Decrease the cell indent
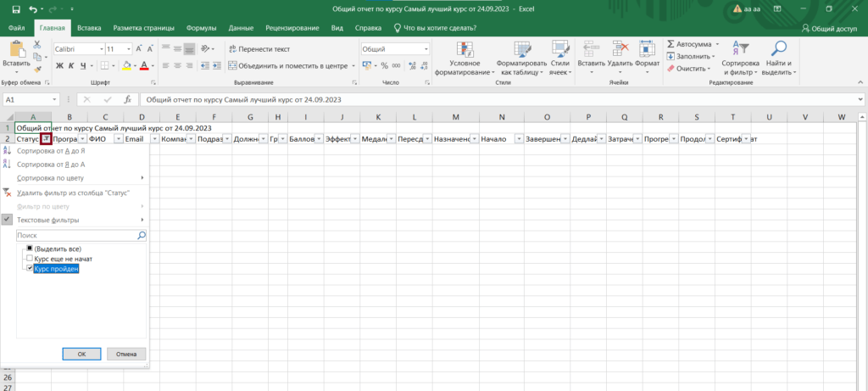The width and height of the screenshot is (868, 391). coord(203,66)
